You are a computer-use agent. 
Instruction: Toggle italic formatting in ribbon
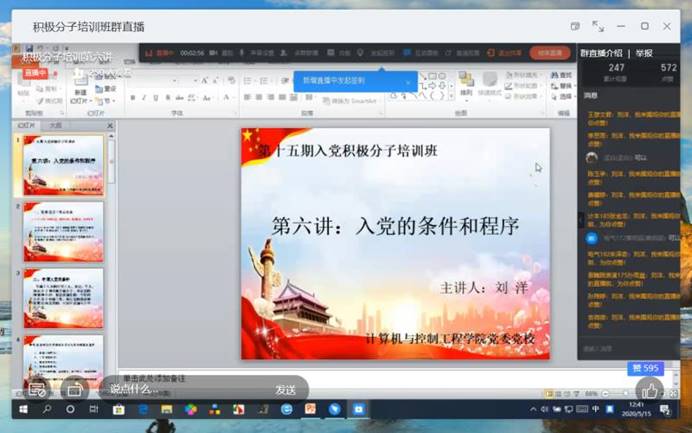pos(144,98)
